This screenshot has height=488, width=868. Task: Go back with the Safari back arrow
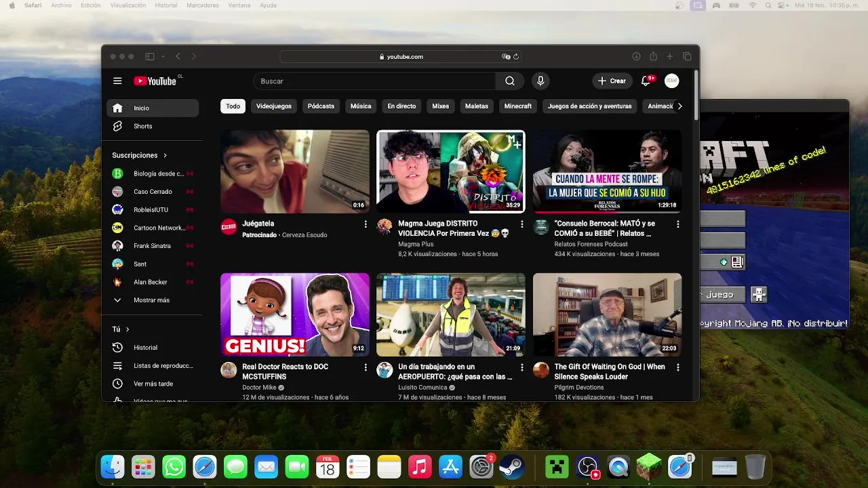click(x=178, y=57)
